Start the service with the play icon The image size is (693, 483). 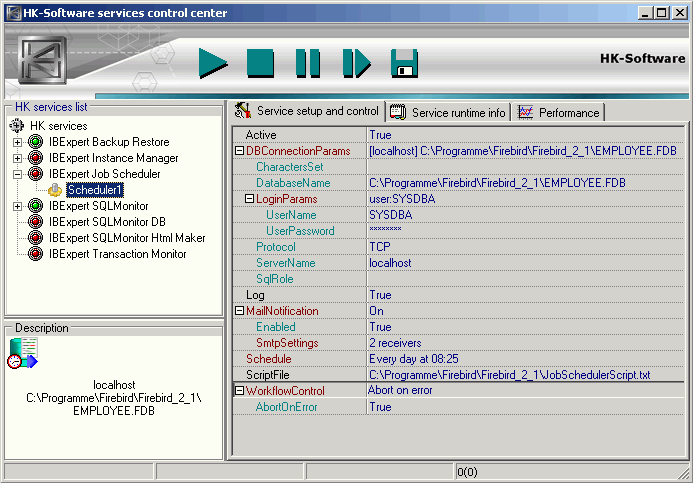tap(213, 63)
